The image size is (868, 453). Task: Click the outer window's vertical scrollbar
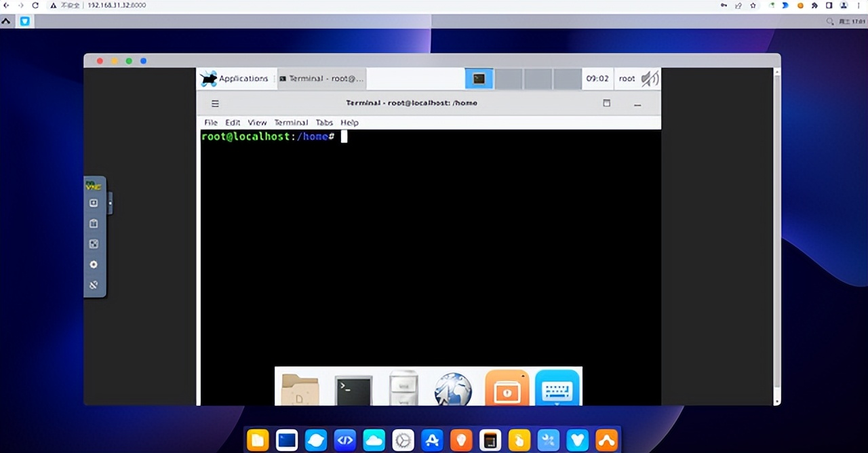[x=777, y=236]
